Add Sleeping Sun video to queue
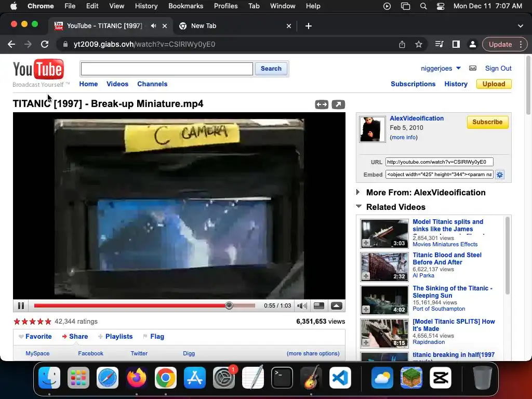Viewport: 532px width, 399px height. 366,310
